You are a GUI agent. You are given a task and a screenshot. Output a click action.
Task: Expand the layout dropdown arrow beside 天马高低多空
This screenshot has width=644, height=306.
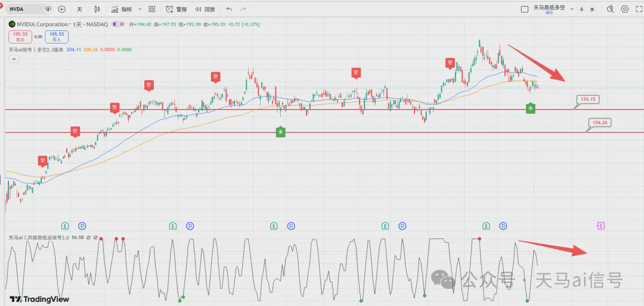click(572, 9)
